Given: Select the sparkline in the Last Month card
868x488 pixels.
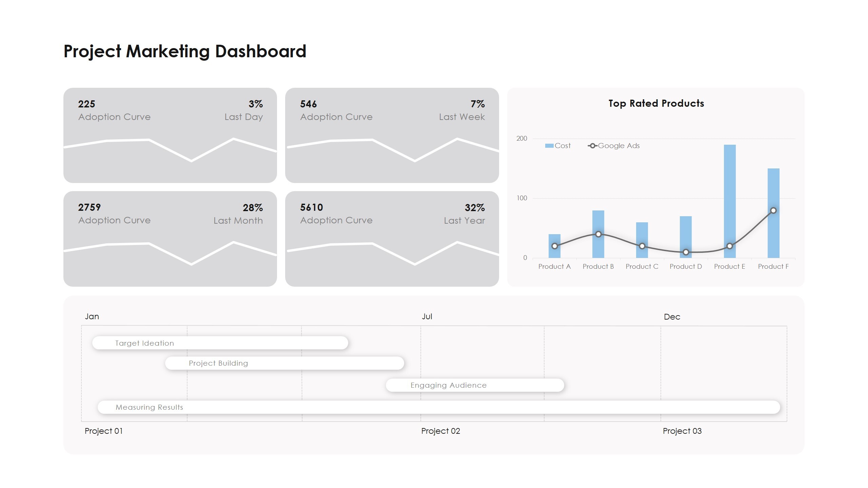Looking at the screenshot, I should tap(170, 253).
